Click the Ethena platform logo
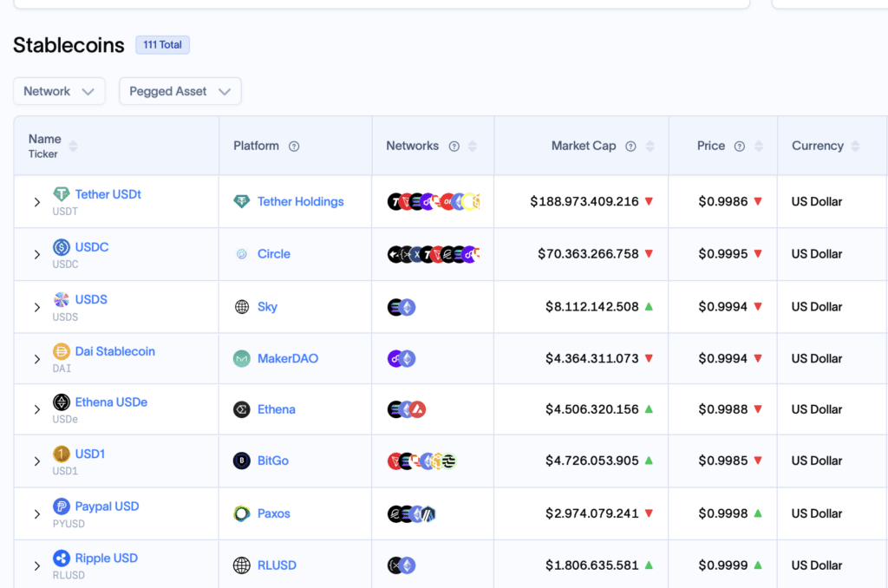The height and width of the screenshot is (588, 888). point(242,409)
